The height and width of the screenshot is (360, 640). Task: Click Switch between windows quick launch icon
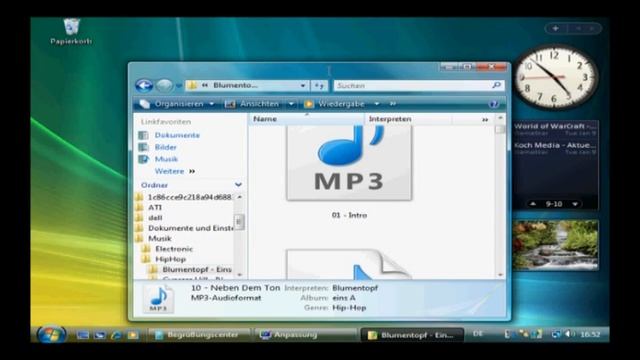100,335
